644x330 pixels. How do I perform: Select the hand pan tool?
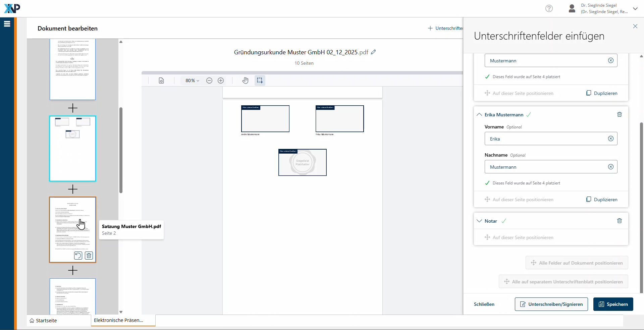click(246, 80)
